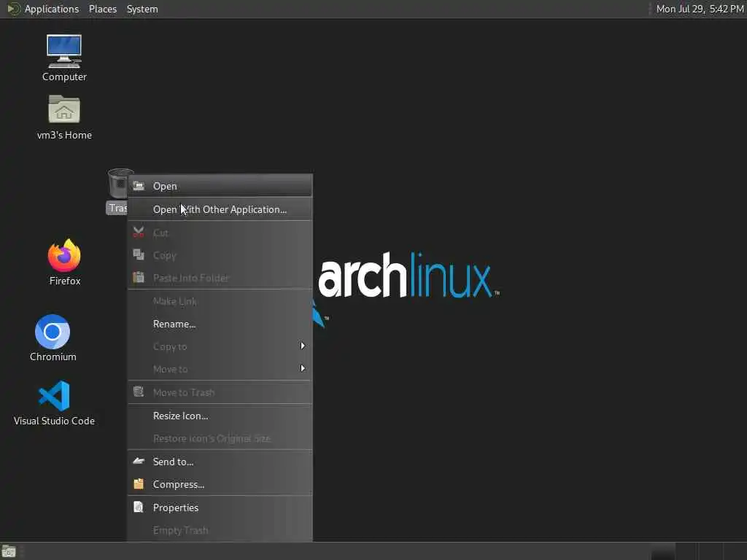Choose Open in the context menu
Image resolution: width=747 pixels, height=560 pixels.
point(220,186)
